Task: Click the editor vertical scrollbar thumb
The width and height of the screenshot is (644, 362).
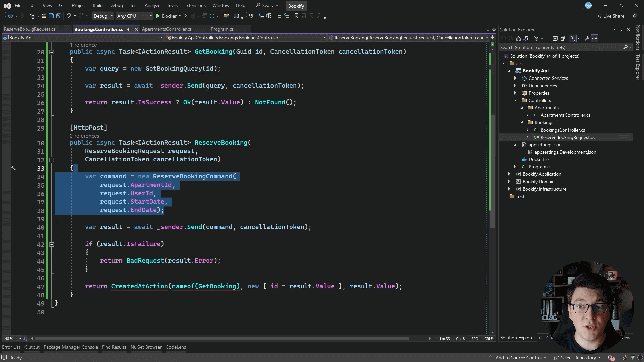Action: tap(492, 171)
